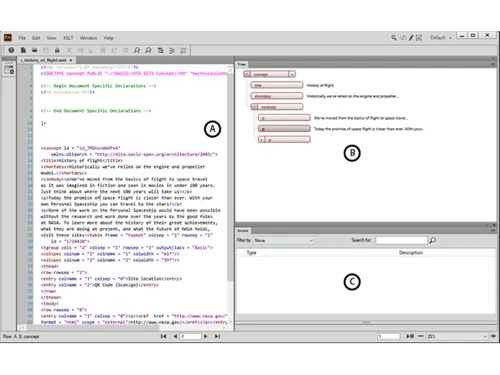This screenshot has height=375, width=500.
Task: Click the line number field near zoom
Action: pyautogui.click(x=389, y=336)
